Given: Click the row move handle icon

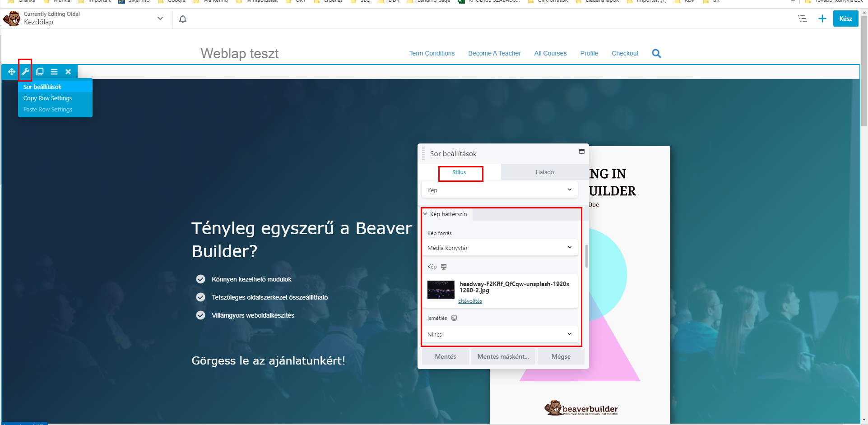Looking at the screenshot, I should tap(11, 72).
